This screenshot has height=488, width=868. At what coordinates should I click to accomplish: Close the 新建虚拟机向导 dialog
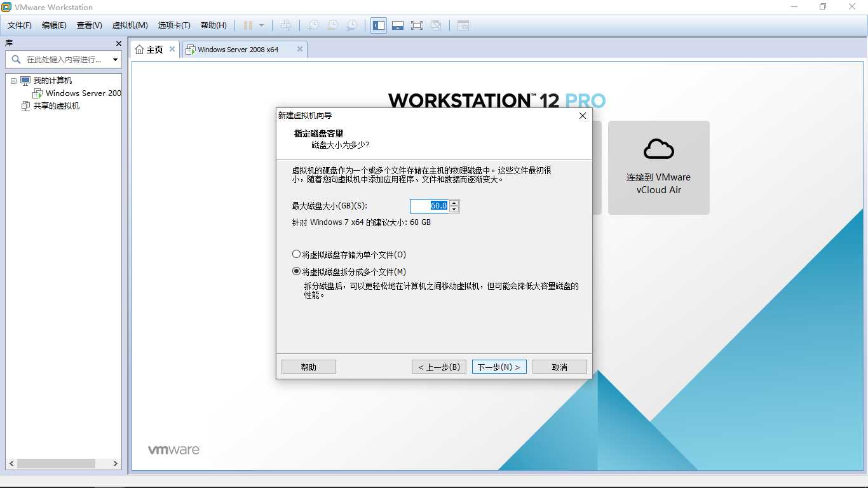tap(583, 116)
